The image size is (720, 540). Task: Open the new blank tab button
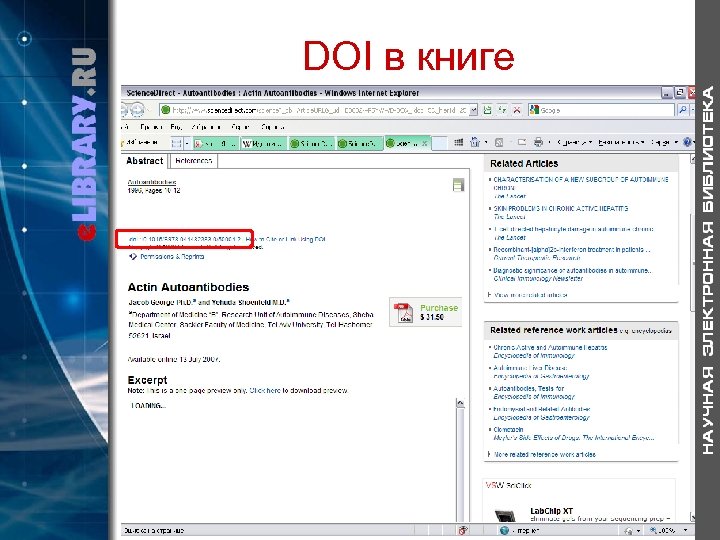click(x=439, y=144)
